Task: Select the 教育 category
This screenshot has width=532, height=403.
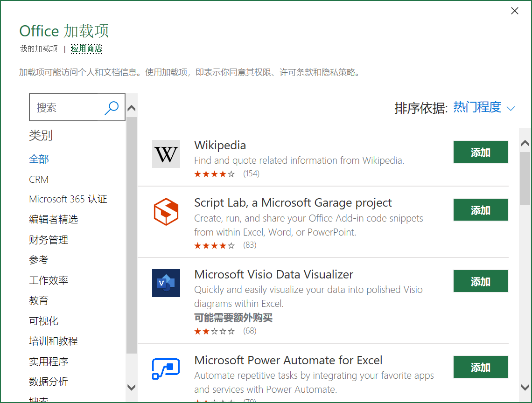Action: (x=39, y=300)
